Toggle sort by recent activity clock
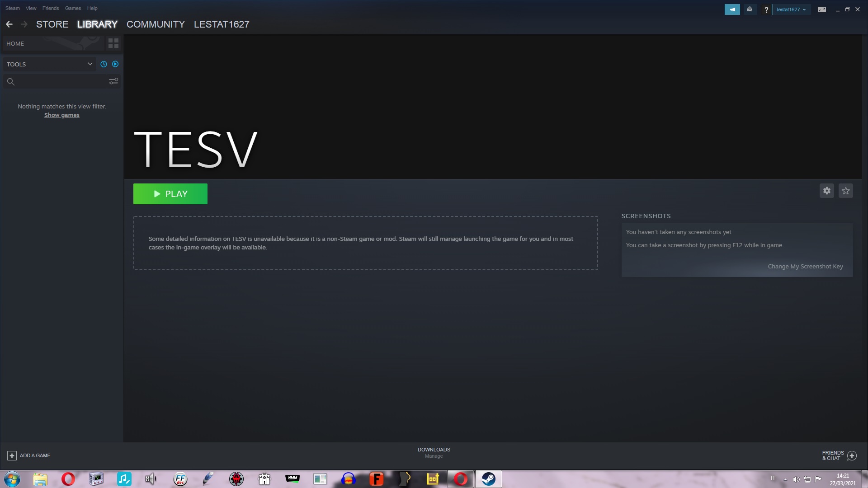This screenshot has height=488, width=868. [x=104, y=64]
